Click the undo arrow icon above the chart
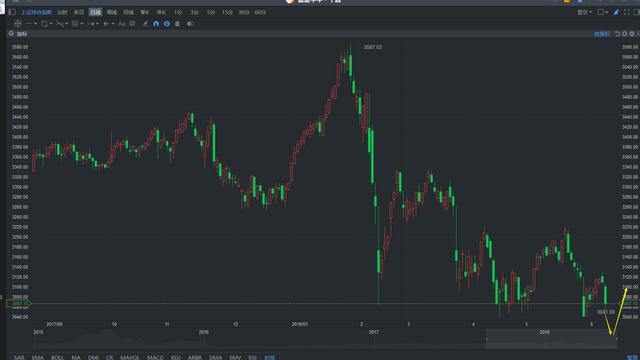This screenshot has height=360, width=640. coord(618,34)
